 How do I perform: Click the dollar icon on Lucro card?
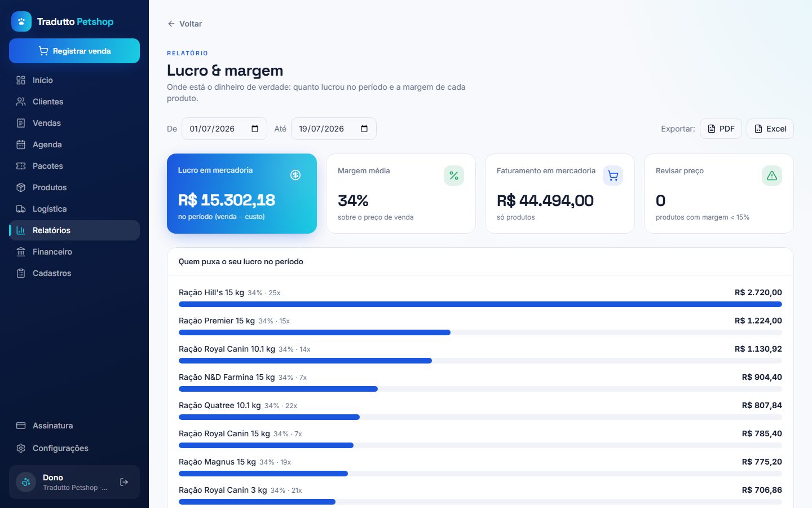(x=295, y=175)
